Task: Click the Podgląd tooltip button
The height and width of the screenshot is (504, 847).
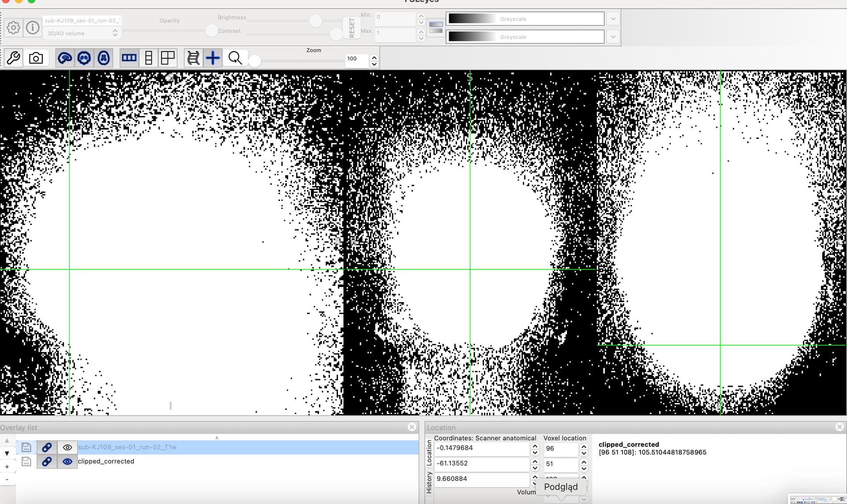Action: point(561,487)
